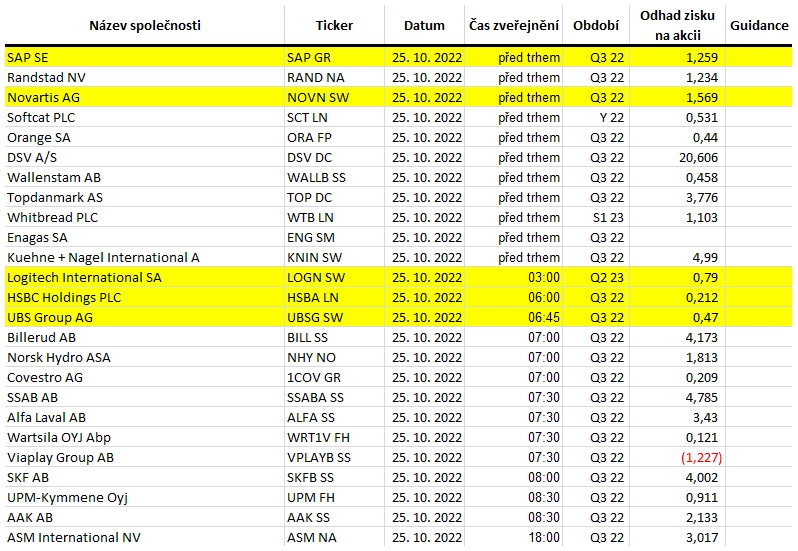
Task: Select the 'RAND NA' ticker cell
Action: [334, 77]
